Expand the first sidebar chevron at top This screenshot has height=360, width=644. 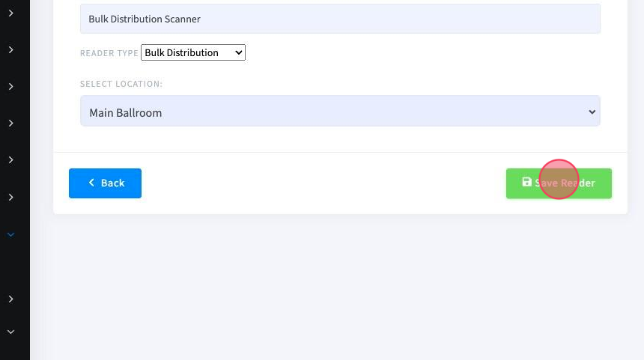click(x=11, y=13)
